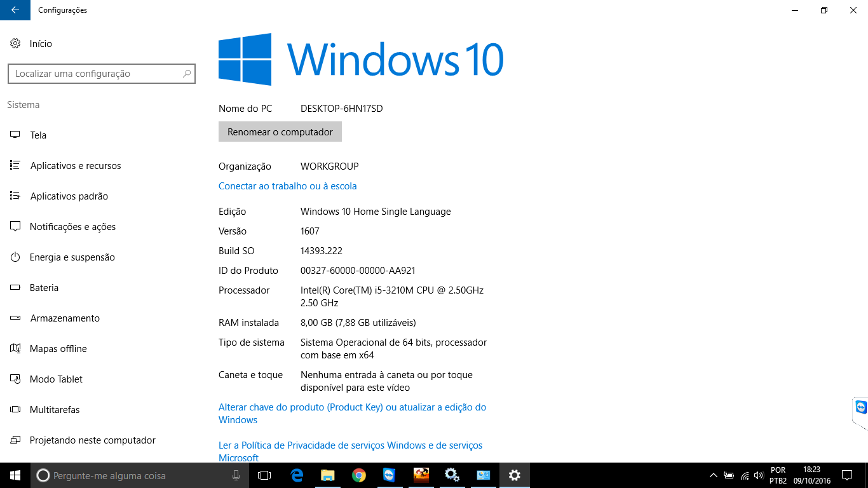Click Renomear o computador button
This screenshot has width=868, height=488.
(280, 132)
